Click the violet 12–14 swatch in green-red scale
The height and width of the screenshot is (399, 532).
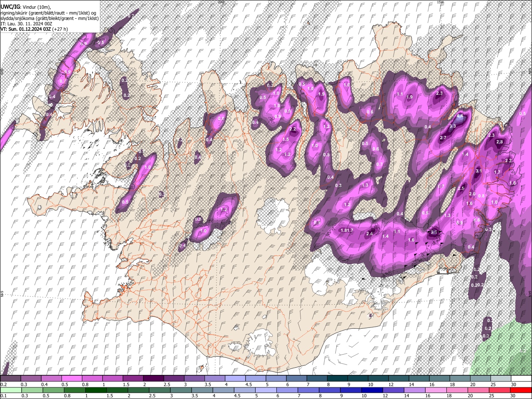393,390
